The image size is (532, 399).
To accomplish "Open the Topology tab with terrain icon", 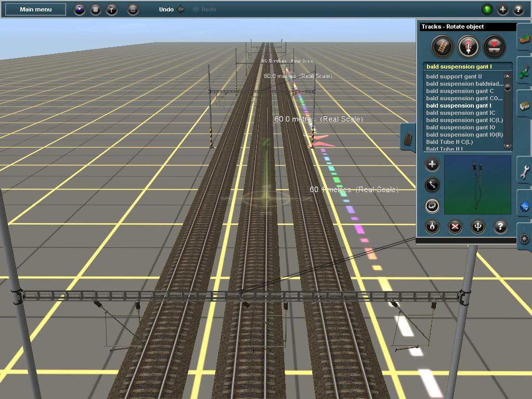I will (525, 38).
